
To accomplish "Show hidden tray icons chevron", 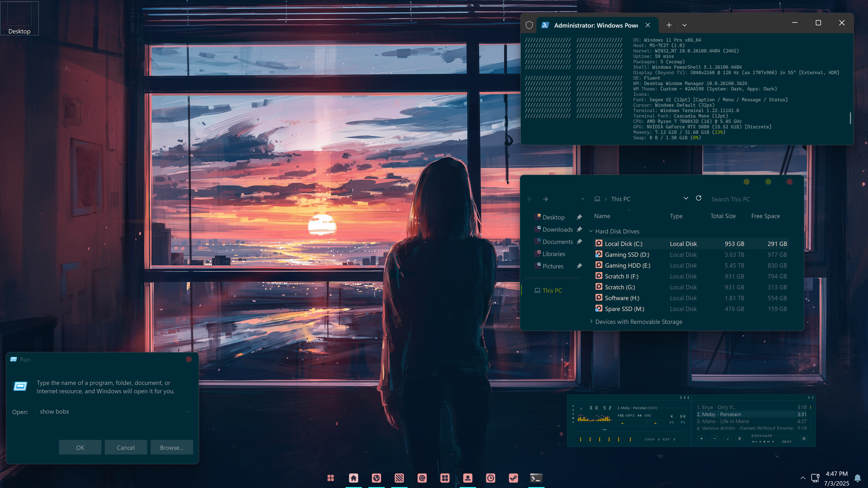I will click(x=803, y=478).
